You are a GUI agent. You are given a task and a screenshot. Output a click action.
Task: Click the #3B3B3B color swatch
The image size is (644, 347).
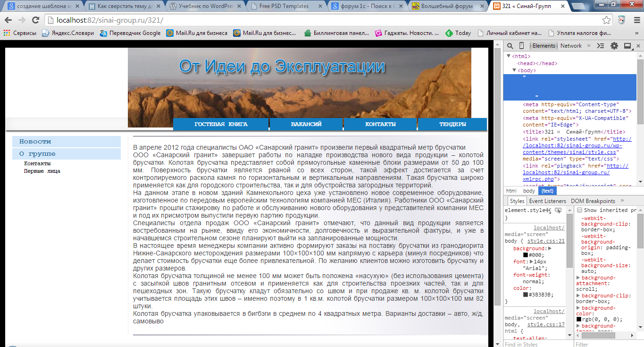tap(526, 295)
